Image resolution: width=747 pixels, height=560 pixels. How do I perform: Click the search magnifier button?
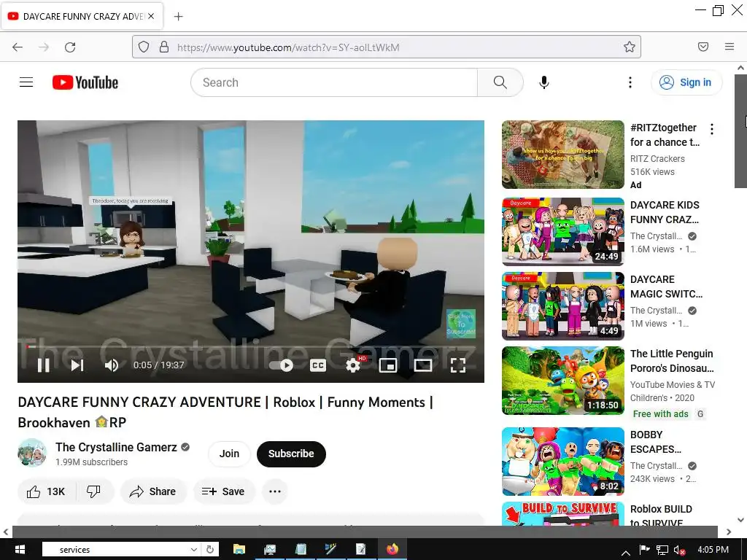pyautogui.click(x=500, y=82)
